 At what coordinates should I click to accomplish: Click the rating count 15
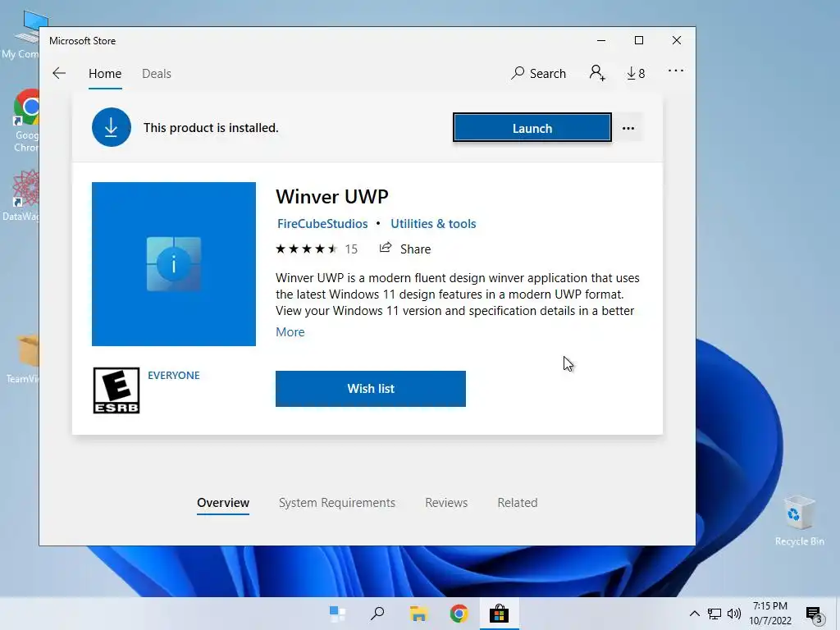(x=351, y=249)
